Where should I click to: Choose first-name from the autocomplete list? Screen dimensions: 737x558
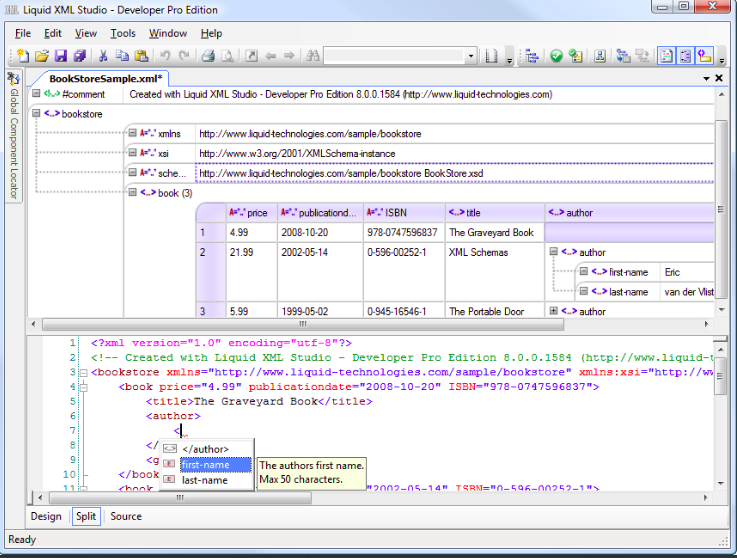pyautogui.click(x=205, y=465)
